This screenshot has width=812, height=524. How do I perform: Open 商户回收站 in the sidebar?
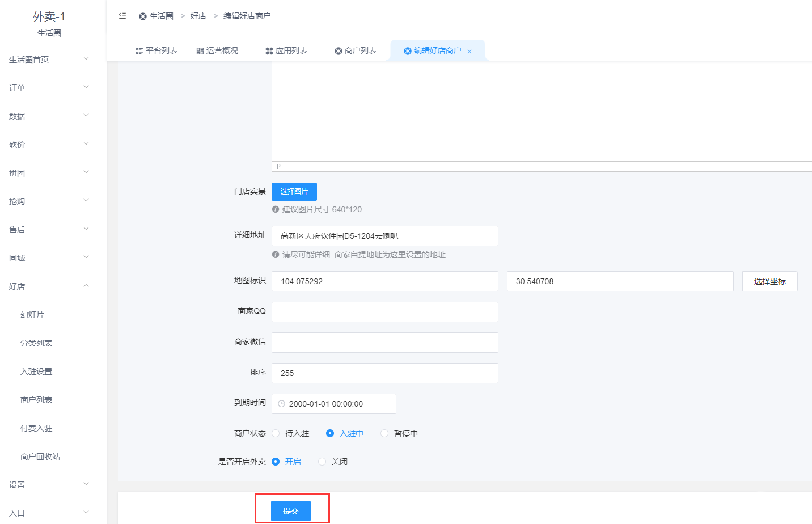coord(40,457)
